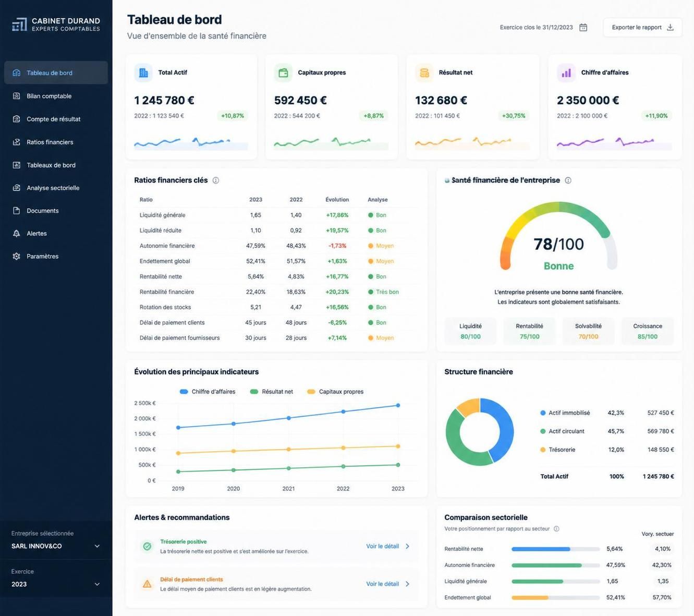Click the Exporter le rapport button
694x616 pixels.
pyautogui.click(x=642, y=28)
